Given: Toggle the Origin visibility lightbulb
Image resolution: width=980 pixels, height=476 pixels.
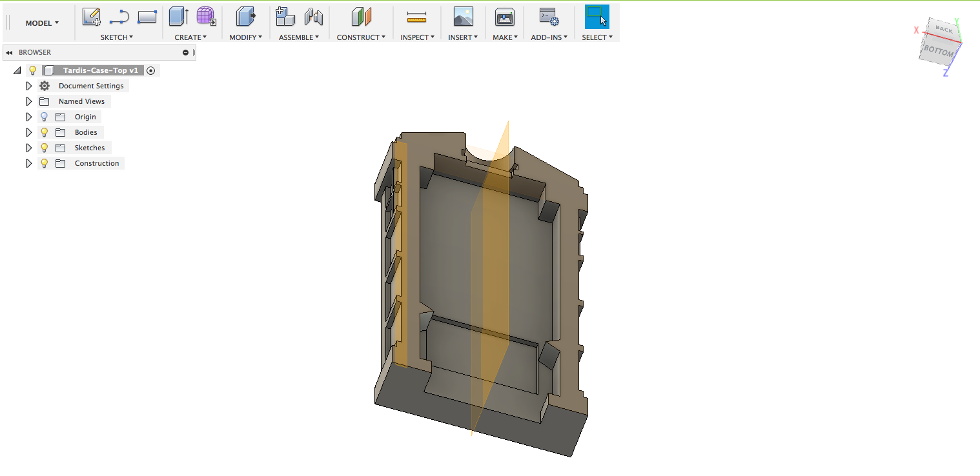Looking at the screenshot, I should pos(44,117).
